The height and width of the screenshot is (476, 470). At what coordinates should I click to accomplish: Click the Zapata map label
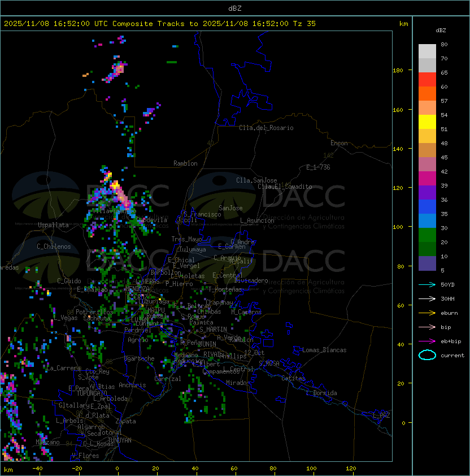click(x=125, y=421)
